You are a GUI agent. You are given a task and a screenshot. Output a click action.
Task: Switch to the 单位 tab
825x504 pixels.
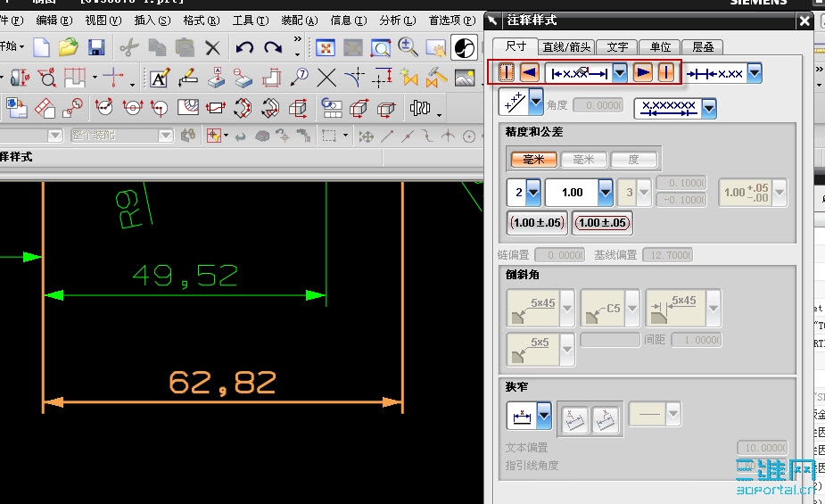[660, 46]
